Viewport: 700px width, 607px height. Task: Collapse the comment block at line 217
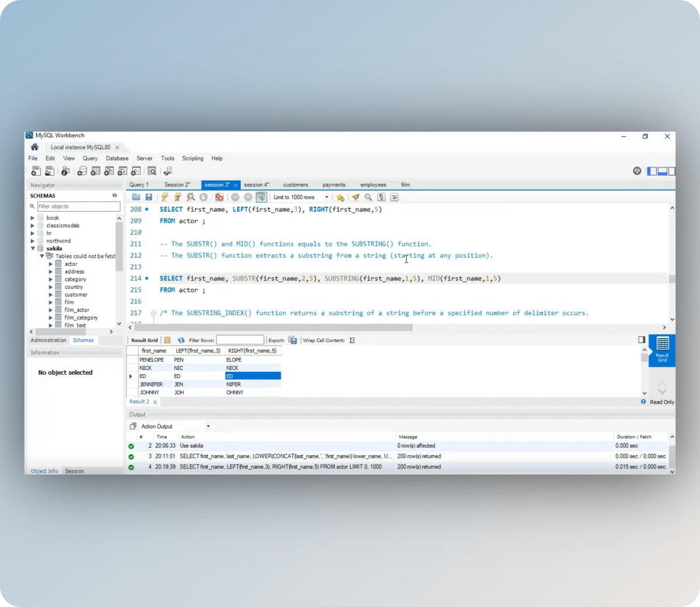tap(153, 313)
